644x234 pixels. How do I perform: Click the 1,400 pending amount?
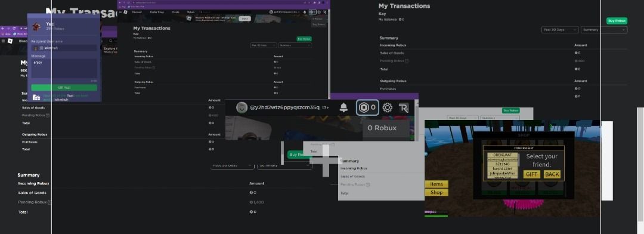[256, 202]
